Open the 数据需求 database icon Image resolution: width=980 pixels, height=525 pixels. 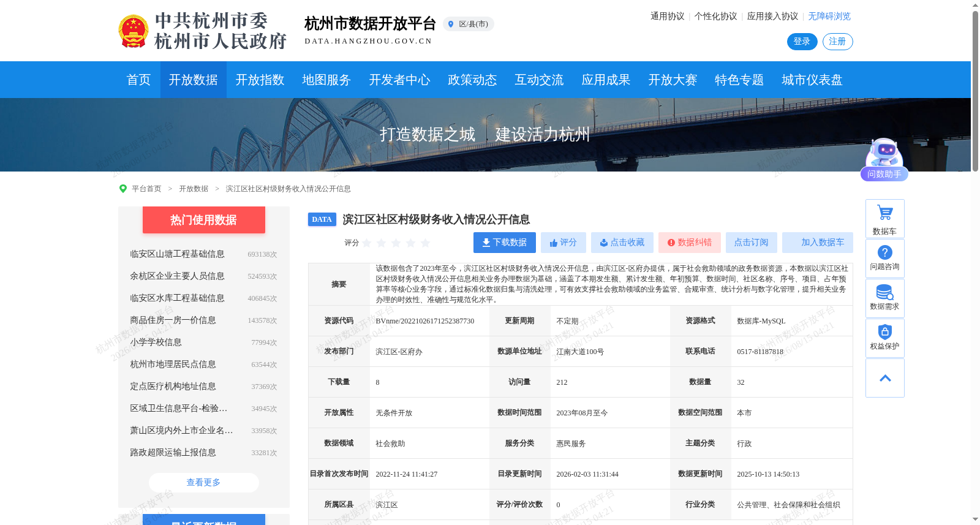[885, 298]
